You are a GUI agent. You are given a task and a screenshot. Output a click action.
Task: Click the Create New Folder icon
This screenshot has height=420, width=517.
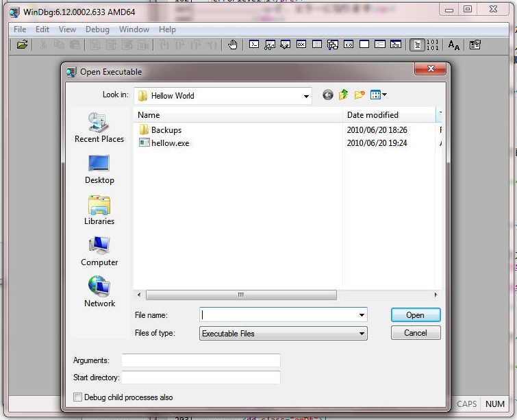(360, 95)
